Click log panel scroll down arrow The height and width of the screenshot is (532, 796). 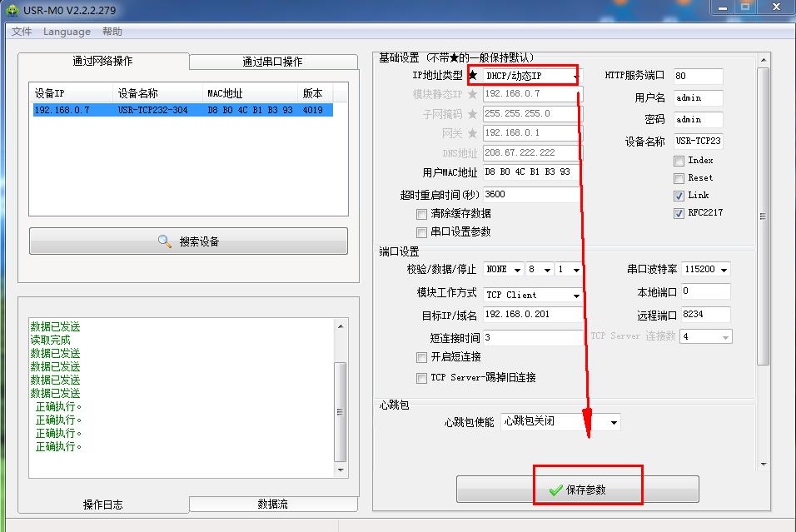(341, 470)
